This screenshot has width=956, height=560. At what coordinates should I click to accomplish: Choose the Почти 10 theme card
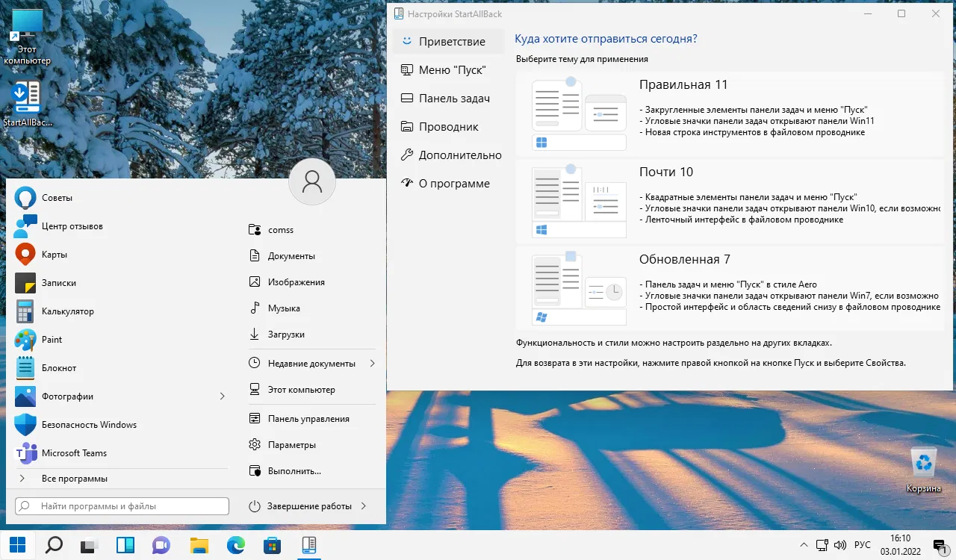tap(730, 201)
